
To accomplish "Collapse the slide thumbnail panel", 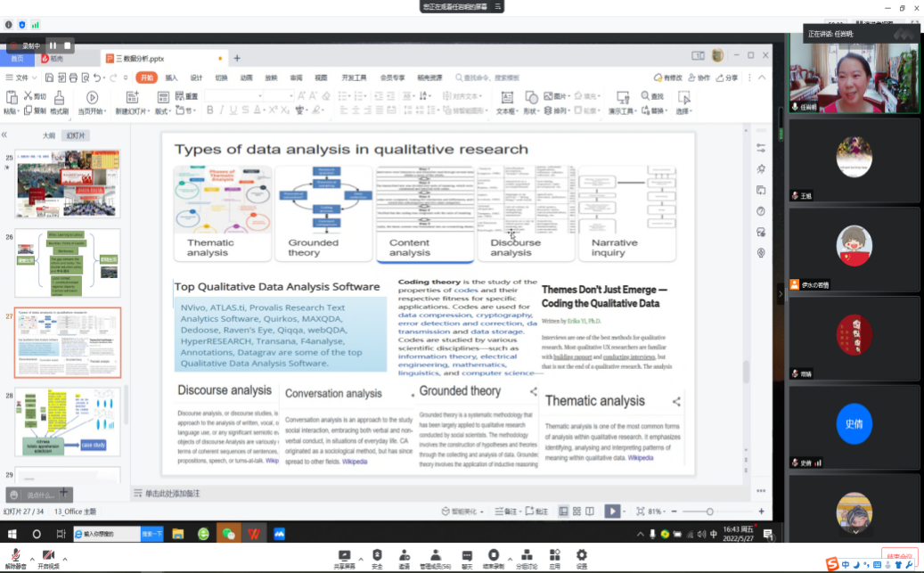I will [x=4, y=135].
